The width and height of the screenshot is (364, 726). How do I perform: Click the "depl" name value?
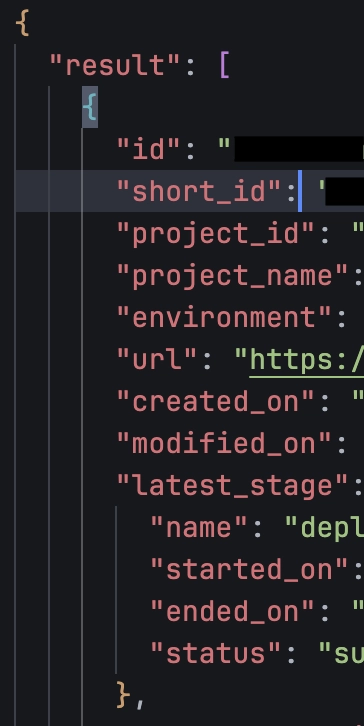[x=324, y=528]
